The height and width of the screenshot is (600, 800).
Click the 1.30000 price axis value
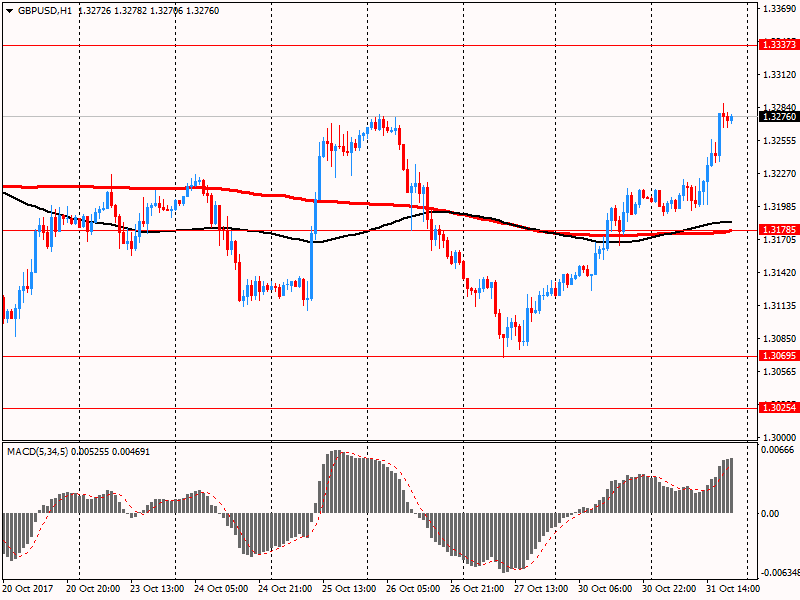[779, 438]
